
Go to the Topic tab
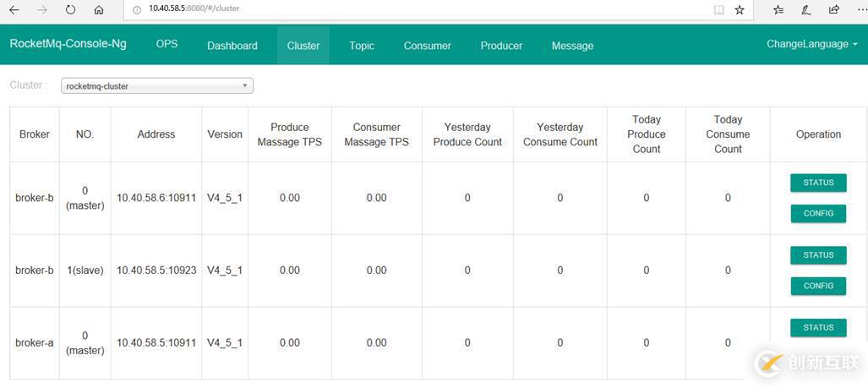(x=362, y=46)
